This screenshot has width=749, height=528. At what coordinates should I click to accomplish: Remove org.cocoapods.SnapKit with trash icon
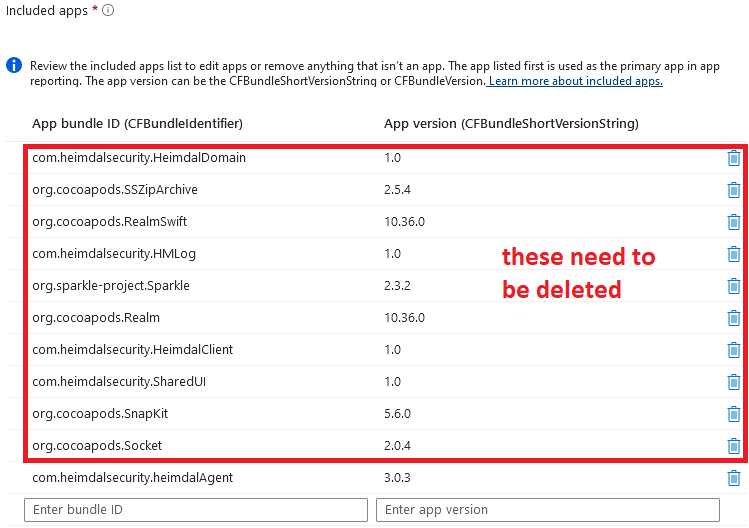click(734, 414)
